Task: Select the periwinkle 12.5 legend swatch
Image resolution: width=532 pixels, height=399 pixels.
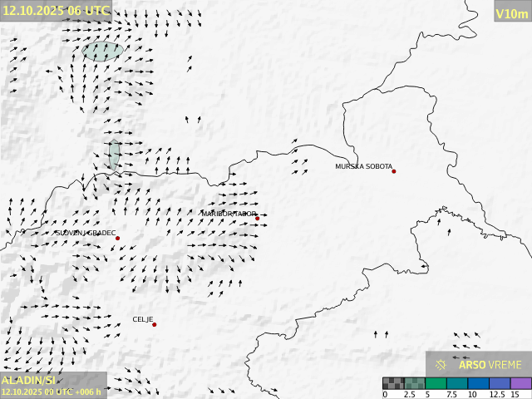Action: point(499,384)
